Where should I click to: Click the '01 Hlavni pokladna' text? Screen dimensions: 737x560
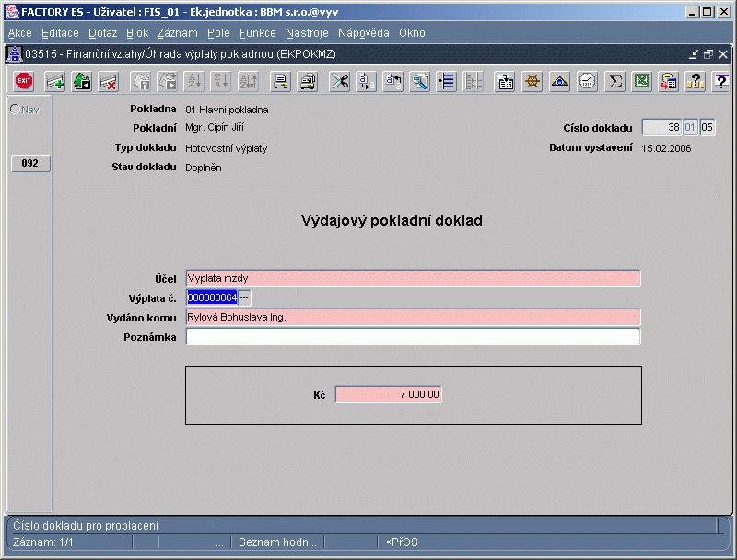227,110
